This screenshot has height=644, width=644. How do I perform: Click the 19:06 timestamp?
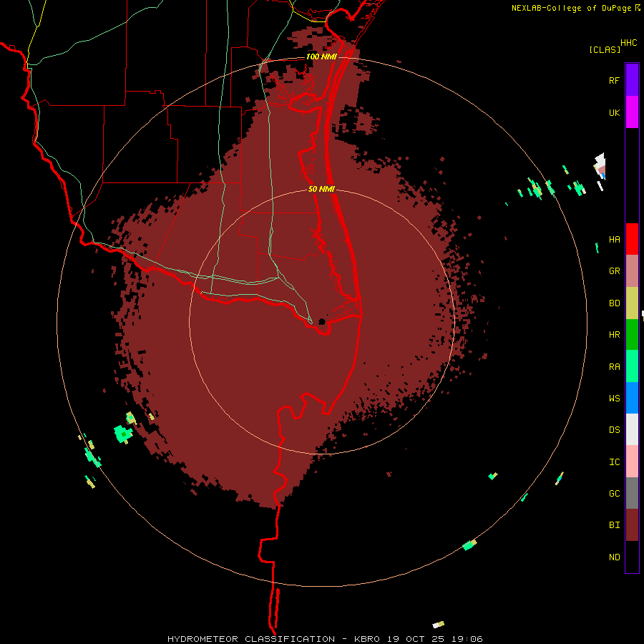(x=469, y=639)
